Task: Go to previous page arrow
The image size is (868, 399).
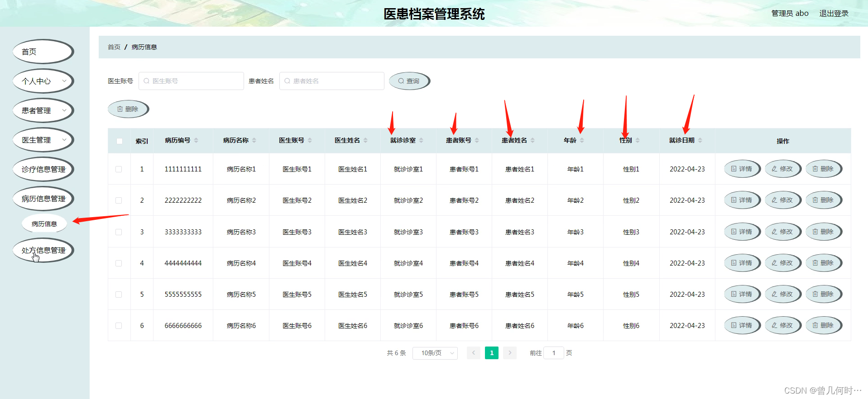Action: pyautogui.click(x=474, y=353)
